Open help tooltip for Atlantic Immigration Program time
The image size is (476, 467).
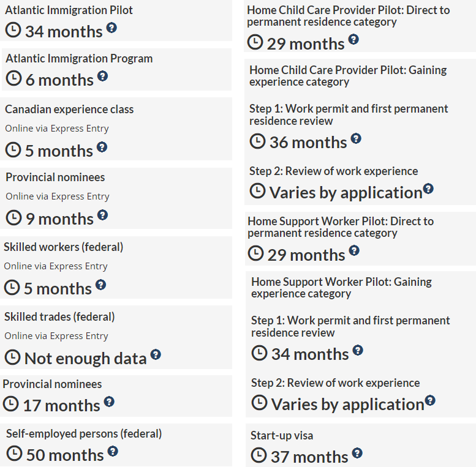(102, 76)
